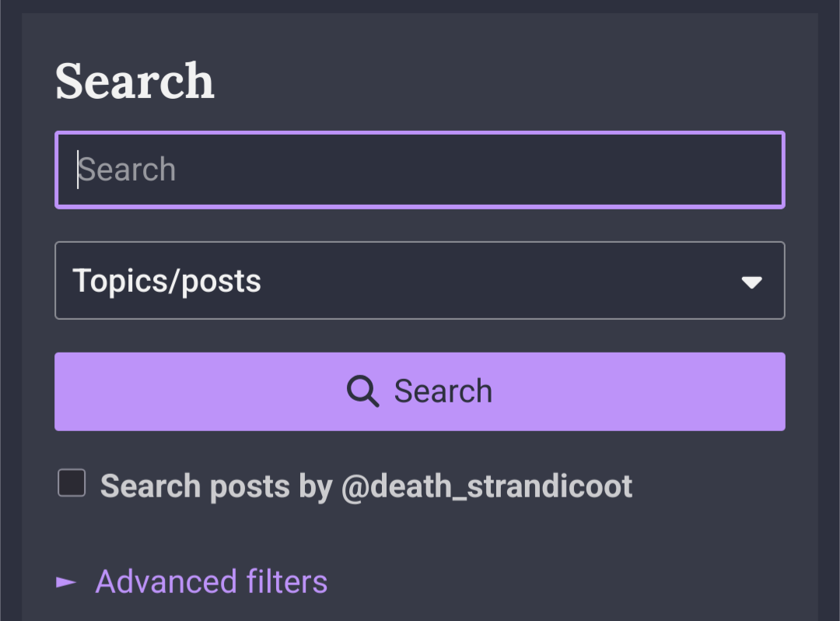Click the empty right side of the search box

[590, 170]
